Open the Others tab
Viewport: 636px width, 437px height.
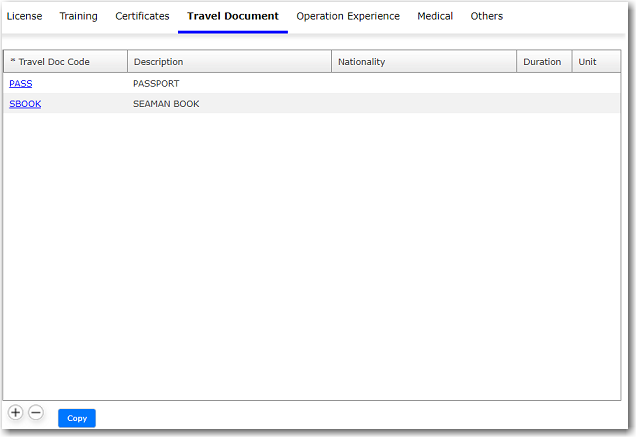point(487,16)
